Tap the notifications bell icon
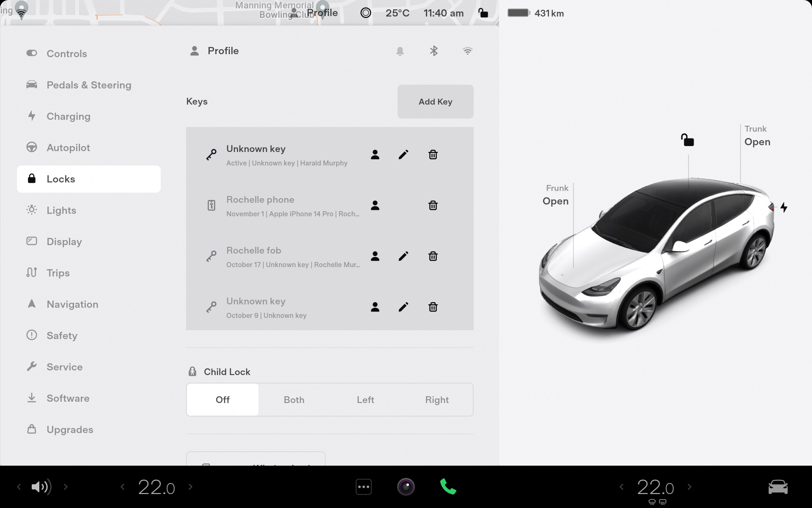This screenshot has width=812, height=508. [x=400, y=51]
